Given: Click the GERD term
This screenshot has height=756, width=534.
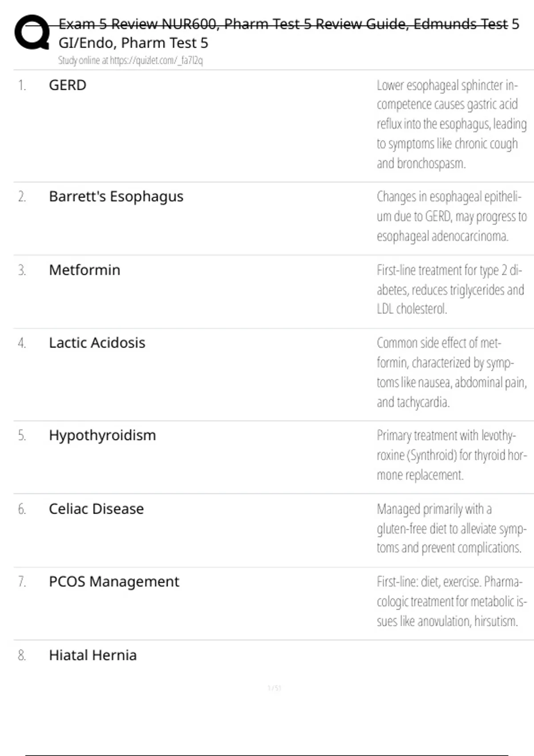Looking at the screenshot, I should (68, 85).
